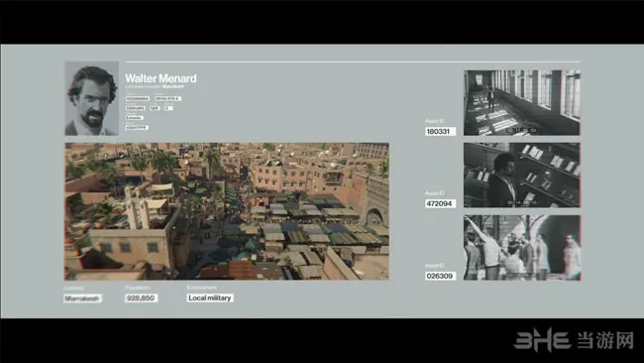Select asset ID tag 472094

(x=440, y=203)
